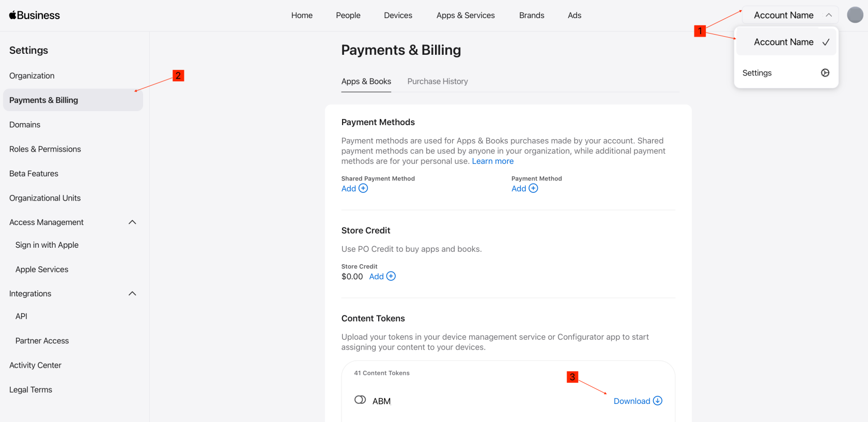Go to Activity Center in sidebar
868x422 pixels.
coord(35,365)
